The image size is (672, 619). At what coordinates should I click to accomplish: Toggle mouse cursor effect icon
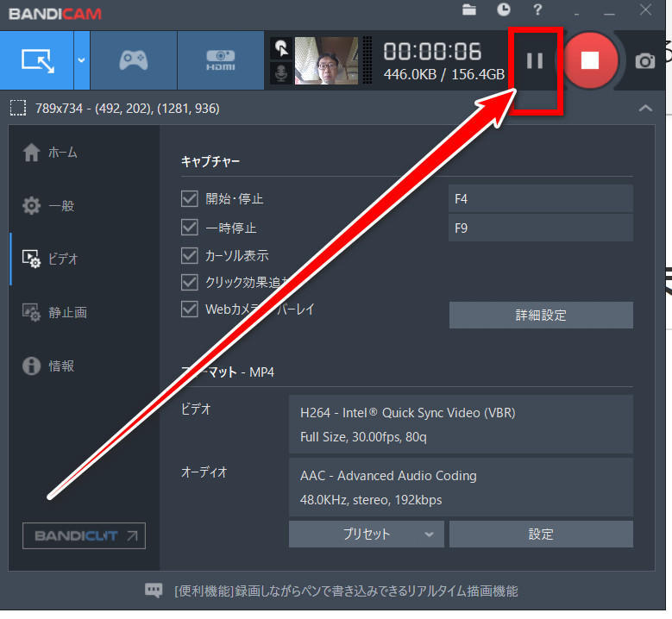click(281, 48)
